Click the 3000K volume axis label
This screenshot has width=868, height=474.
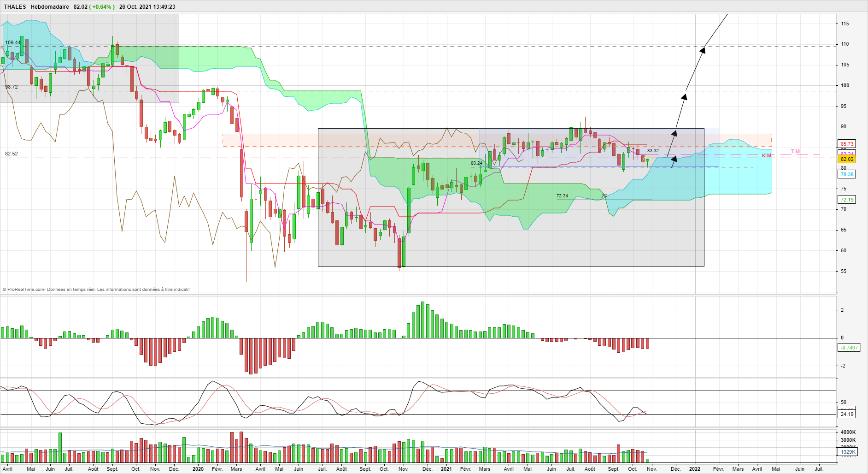(x=848, y=440)
